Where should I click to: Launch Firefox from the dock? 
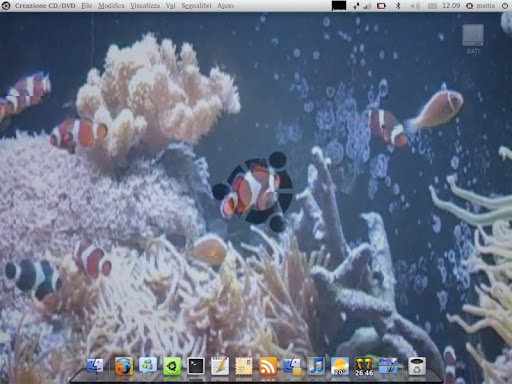[x=124, y=366]
